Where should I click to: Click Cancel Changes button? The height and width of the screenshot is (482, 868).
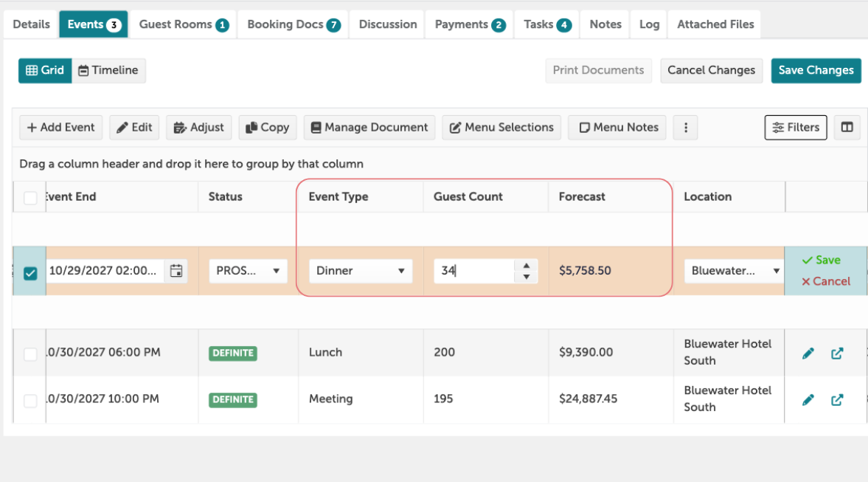tap(712, 70)
